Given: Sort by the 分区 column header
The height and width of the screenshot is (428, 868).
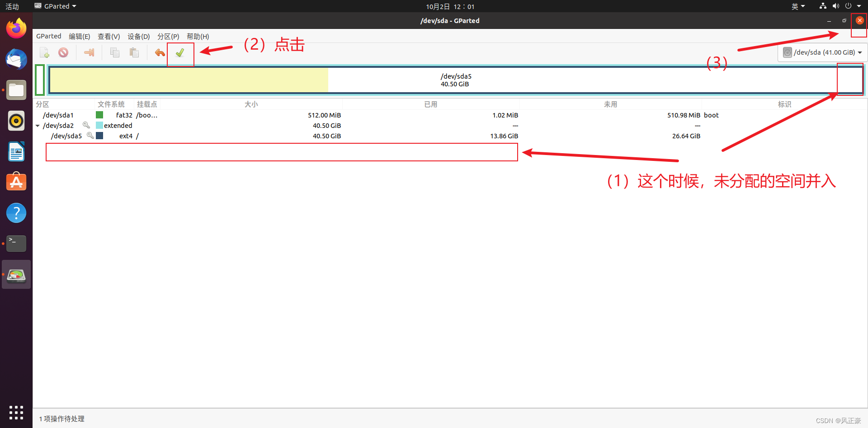Looking at the screenshot, I should [64, 104].
